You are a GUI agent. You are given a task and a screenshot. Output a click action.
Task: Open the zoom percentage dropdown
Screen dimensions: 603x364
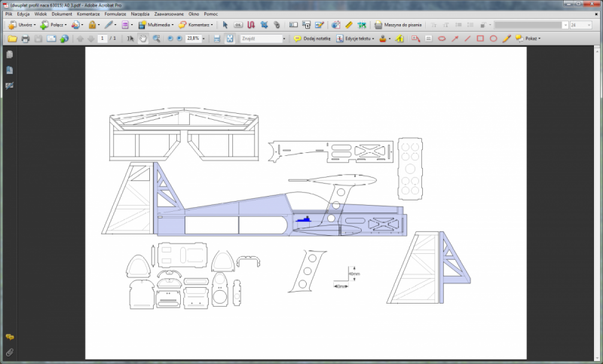(205, 38)
